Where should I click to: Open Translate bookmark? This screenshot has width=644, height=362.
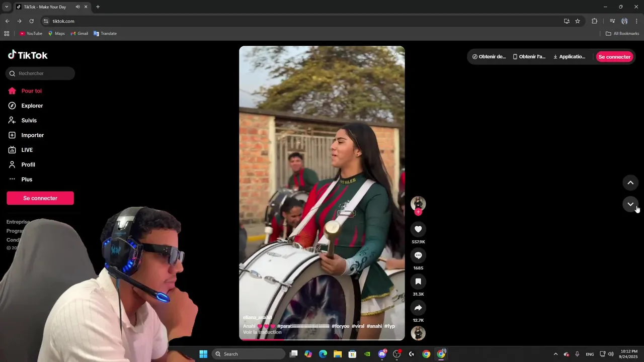105,34
